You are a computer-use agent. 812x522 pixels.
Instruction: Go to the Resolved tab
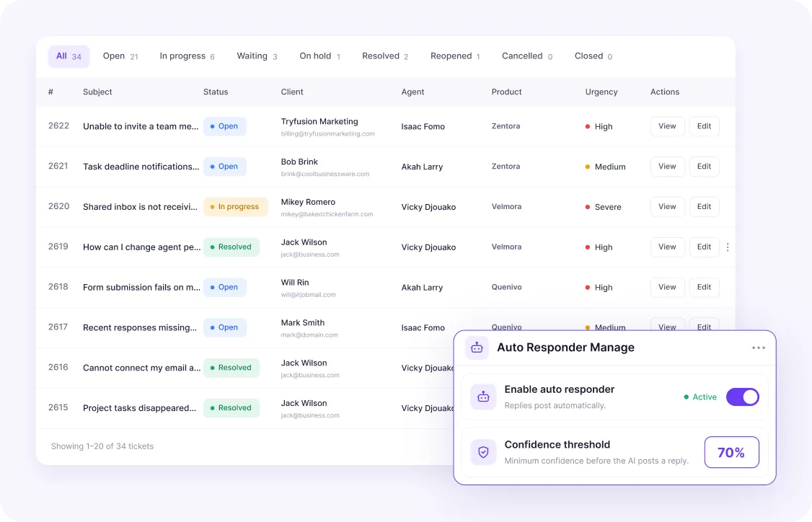pos(385,56)
